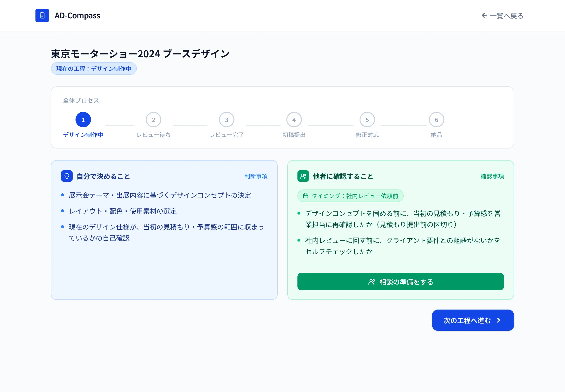Click the 初稿提出 step label

(294, 135)
